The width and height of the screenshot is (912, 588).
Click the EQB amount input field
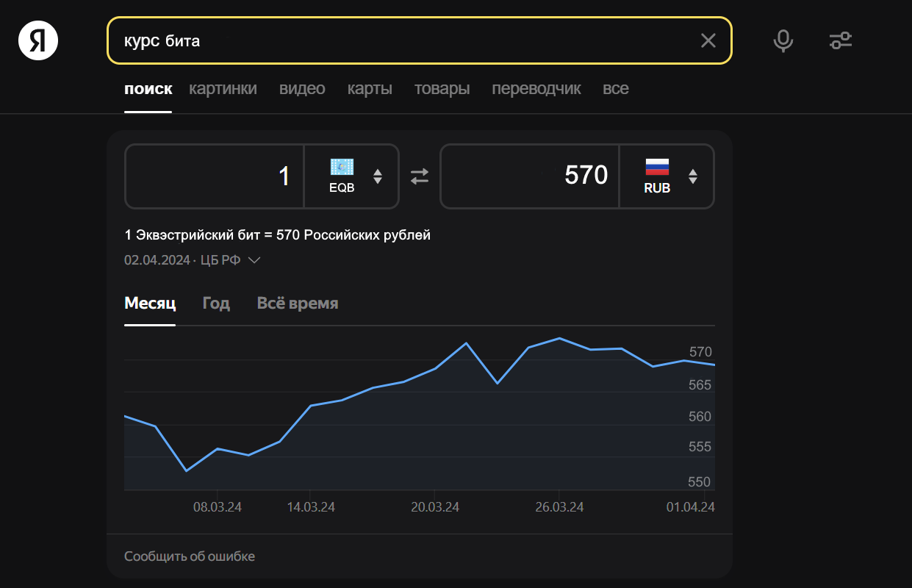(x=215, y=176)
